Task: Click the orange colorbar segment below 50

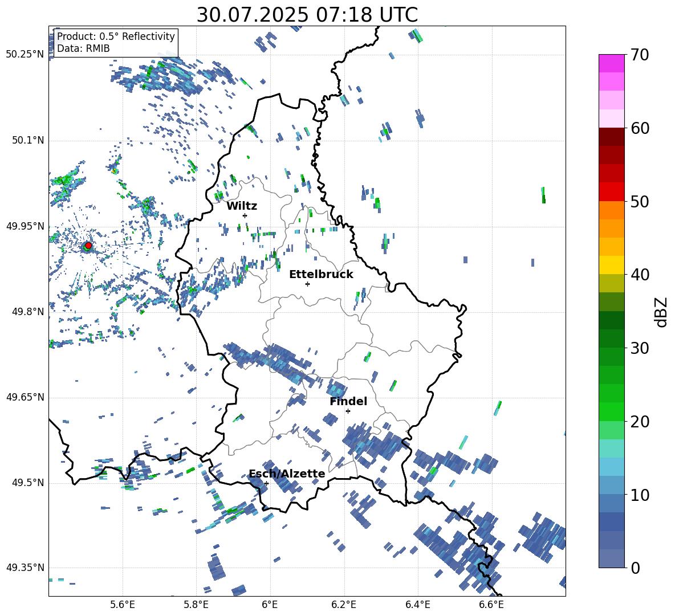Action: click(612, 210)
